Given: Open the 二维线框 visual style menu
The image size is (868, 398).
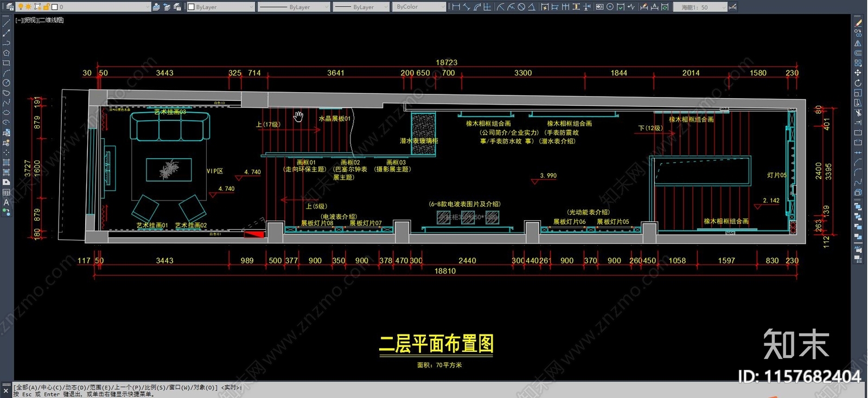Looking at the screenshot, I should [x=52, y=20].
